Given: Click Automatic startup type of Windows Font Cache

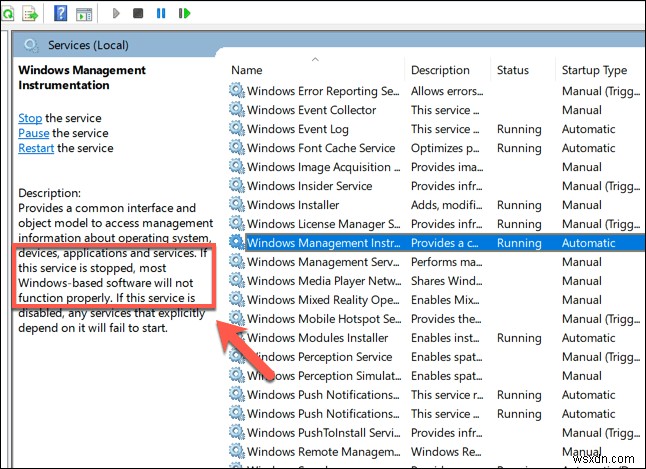Looking at the screenshot, I should 588,148.
